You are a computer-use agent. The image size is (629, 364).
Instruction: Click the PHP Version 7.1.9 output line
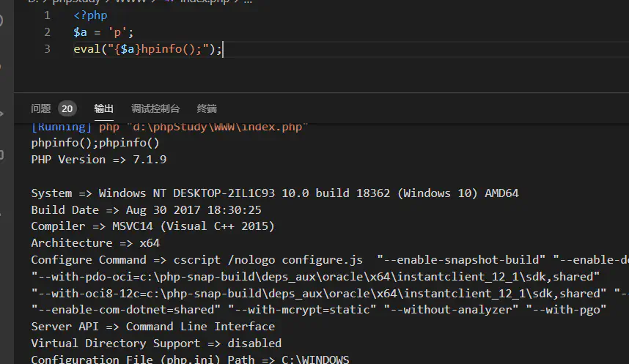98,160
